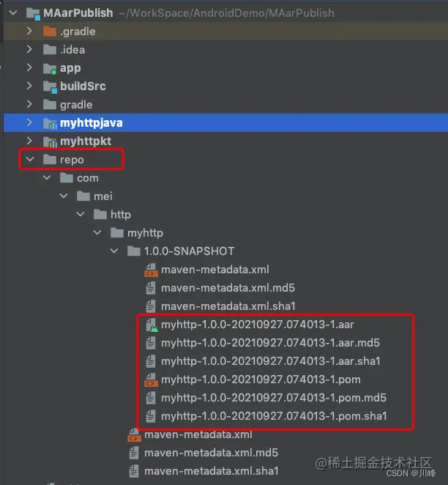Image resolution: width=448 pixels, height=485 pixels.
Task: Click the com folder icon
Action: [x=67, y=178]
